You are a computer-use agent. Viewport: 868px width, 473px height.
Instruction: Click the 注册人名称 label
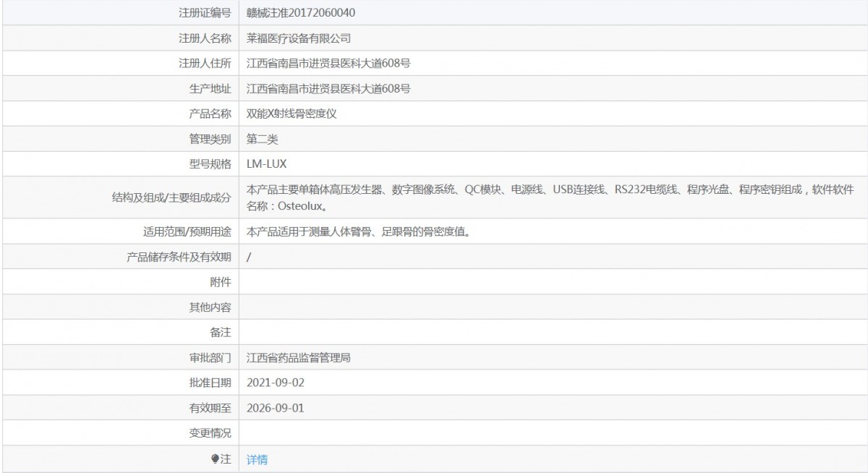pyautogui.click(x=205, y=38)
